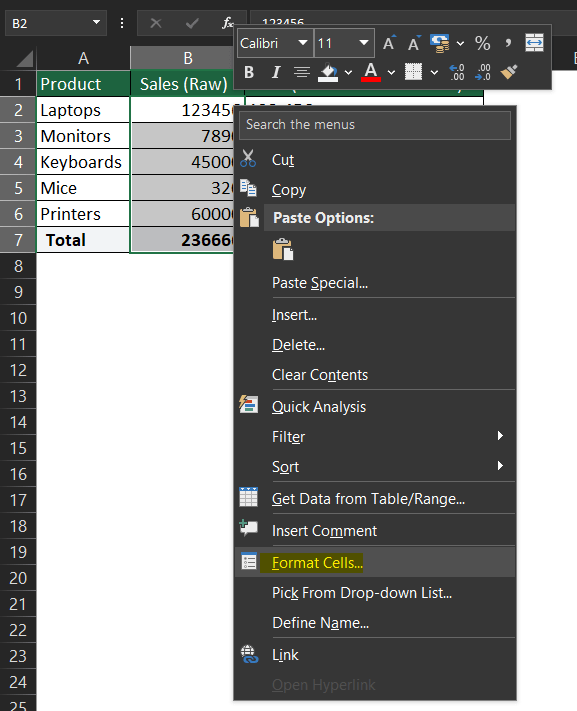Click the Decrease Font Size icon

(413, 44)
